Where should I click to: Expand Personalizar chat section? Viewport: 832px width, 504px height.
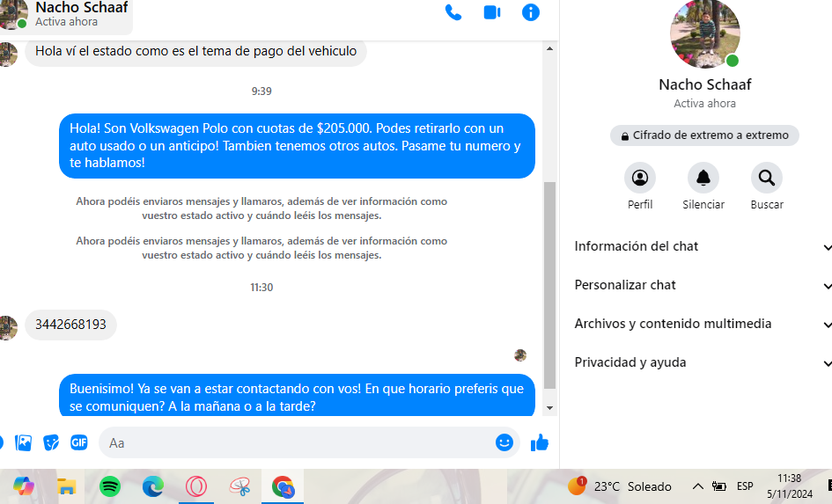pos(703,285)
